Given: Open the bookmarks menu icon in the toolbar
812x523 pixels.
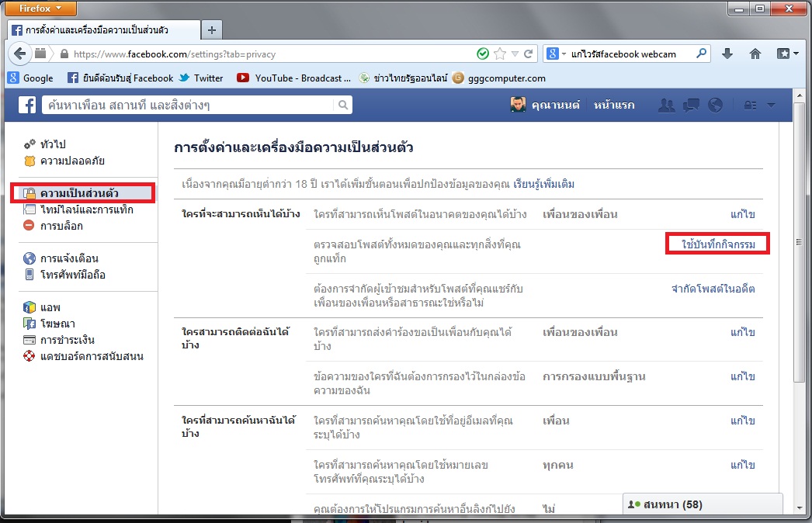Looking at the screenshot, I should pos(787,54).
